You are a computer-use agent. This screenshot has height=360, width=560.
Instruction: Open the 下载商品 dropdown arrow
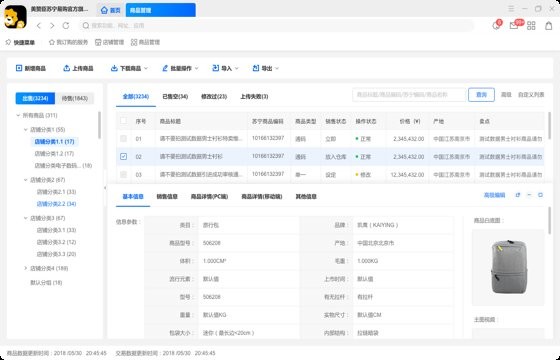(x=146, y=68)
